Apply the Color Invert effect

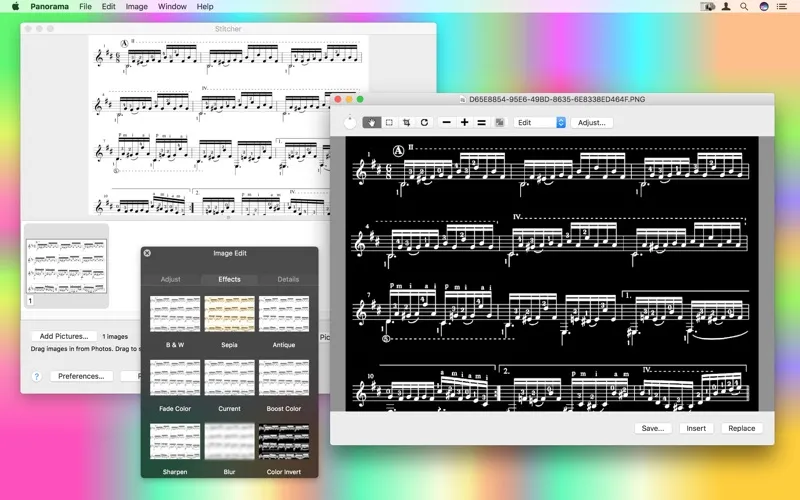pos(284,441)
